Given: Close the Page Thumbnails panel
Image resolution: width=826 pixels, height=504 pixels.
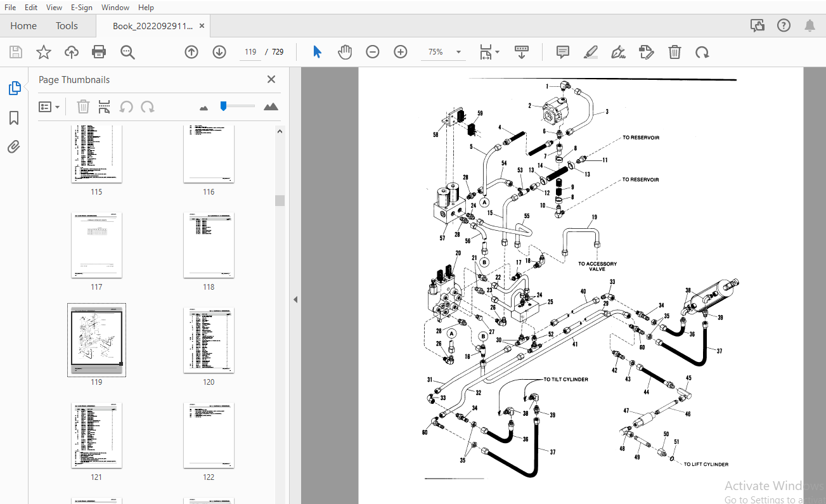Looking at the screenshot, I should pos(271,79).
